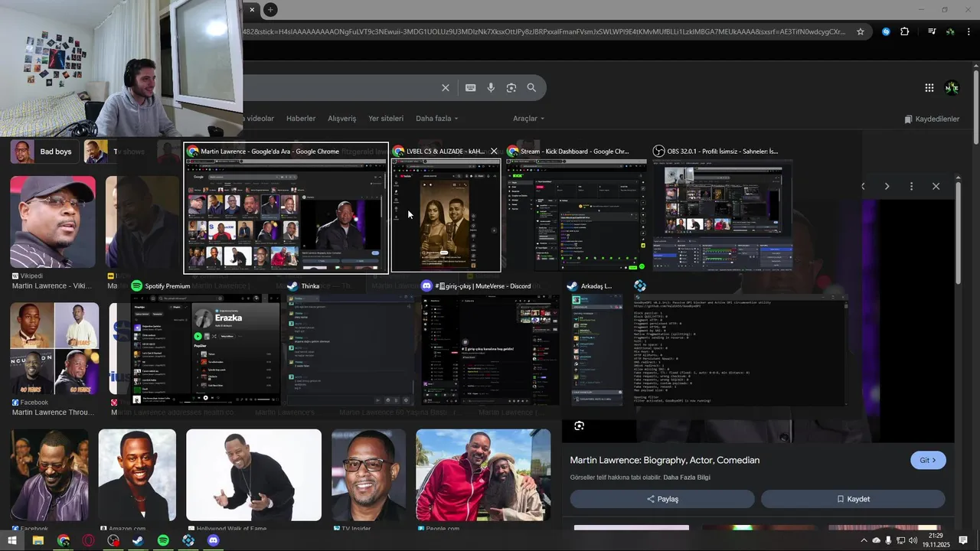Open OBS from the taskbar
Screen dimensions: 980x551
(x=113, y=541)
